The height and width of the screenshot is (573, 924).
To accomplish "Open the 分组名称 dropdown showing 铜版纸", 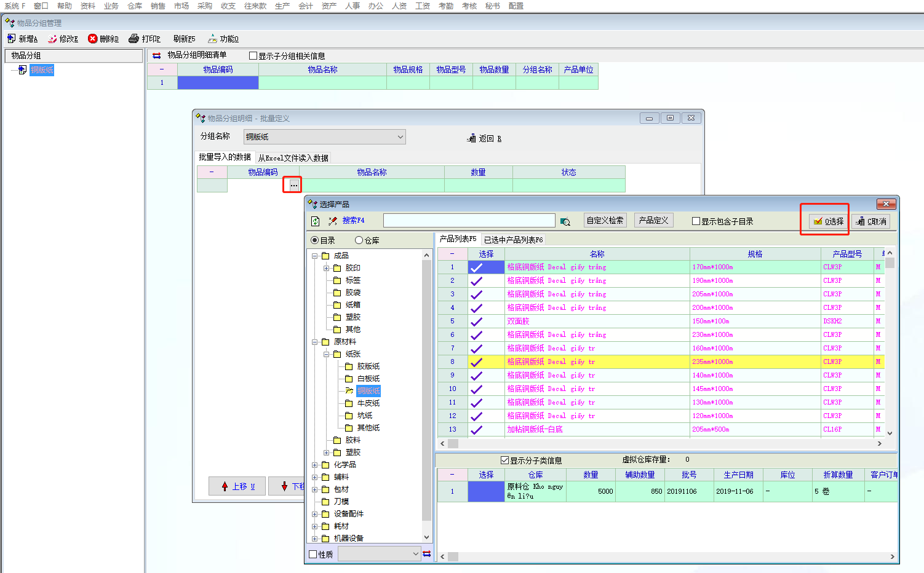I will coord(400,136).
